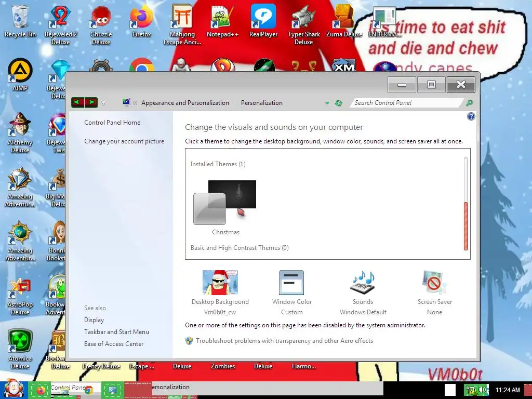Image resolution: width=532 pixels, height=399 pixels.
Task: Click the red themes list scrollbar thumb
Action: pos(466,226)
